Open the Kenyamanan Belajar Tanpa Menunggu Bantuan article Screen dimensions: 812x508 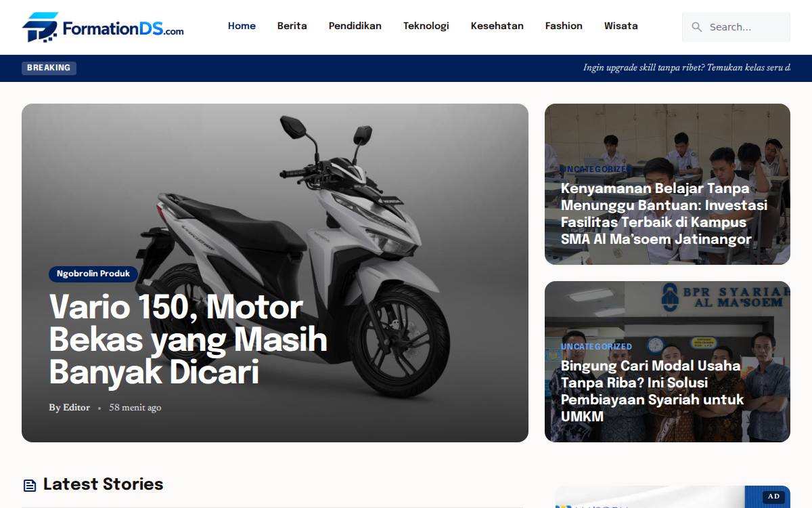click(x=664, y=213)
